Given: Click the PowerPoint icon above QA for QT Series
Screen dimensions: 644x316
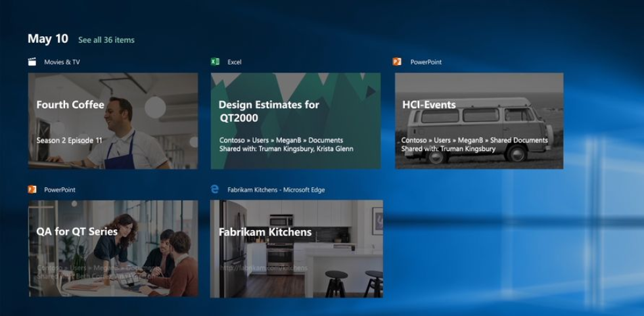Looking at the screenshot, I should pyautogui.click(x=32, y=189).
